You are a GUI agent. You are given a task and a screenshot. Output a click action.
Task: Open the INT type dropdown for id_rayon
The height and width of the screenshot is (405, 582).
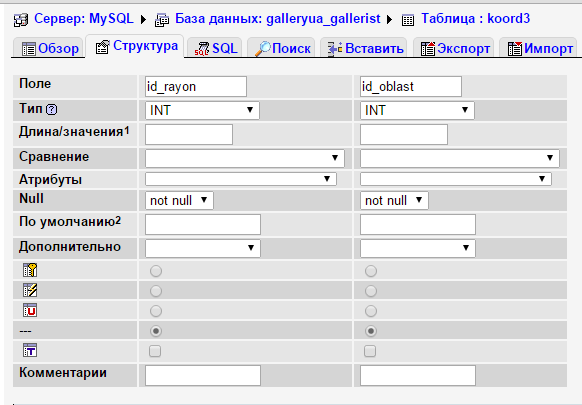click(x=202, y=110)
